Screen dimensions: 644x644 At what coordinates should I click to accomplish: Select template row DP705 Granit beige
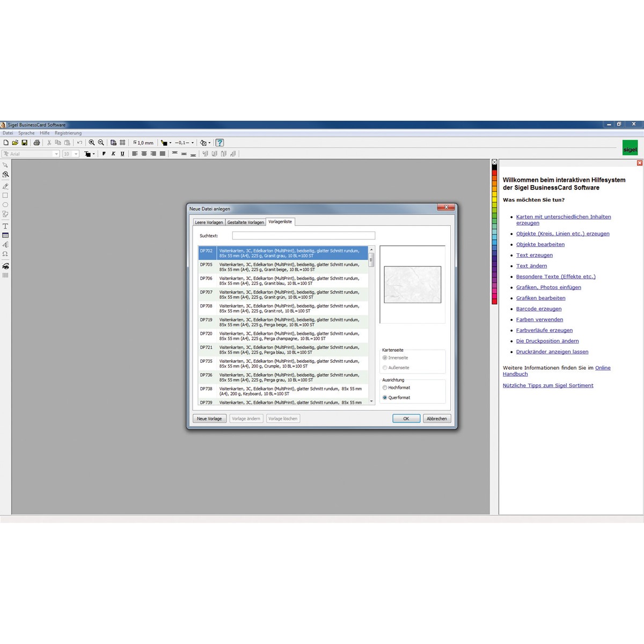[283, 267]
